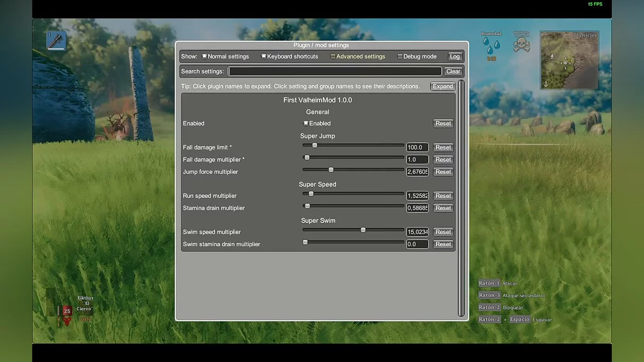
Task: Collapse the First ValheimMod 1.0.0 plugin header
Action: [x=317, y=99]
